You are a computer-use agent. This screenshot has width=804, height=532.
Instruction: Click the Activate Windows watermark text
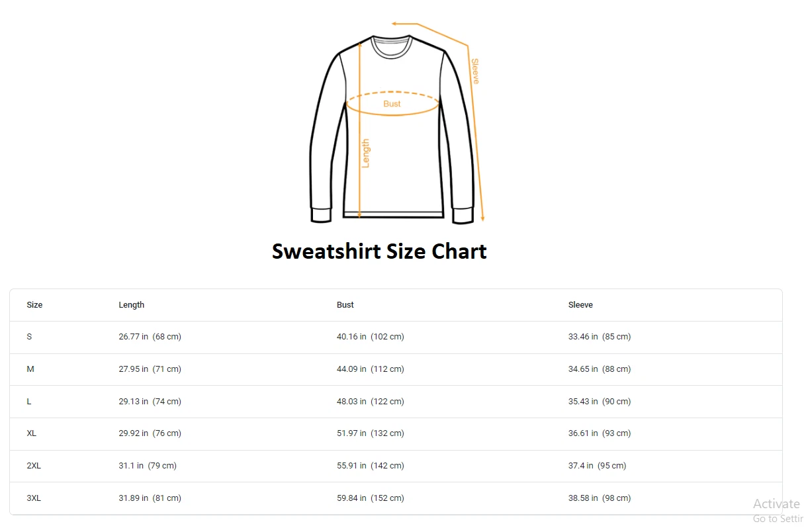(777, 504)
